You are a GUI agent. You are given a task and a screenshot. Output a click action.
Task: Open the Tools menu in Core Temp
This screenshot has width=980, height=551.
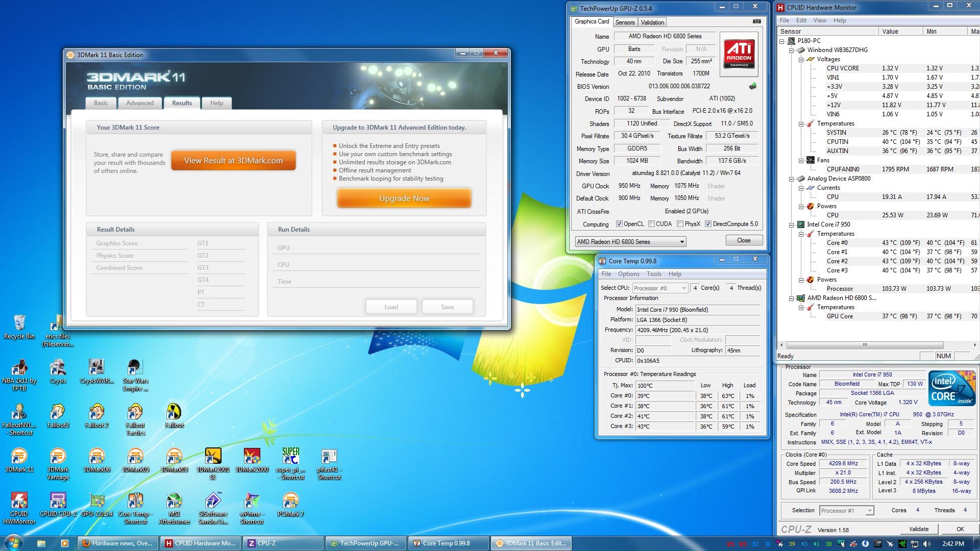tap(654, 274)
